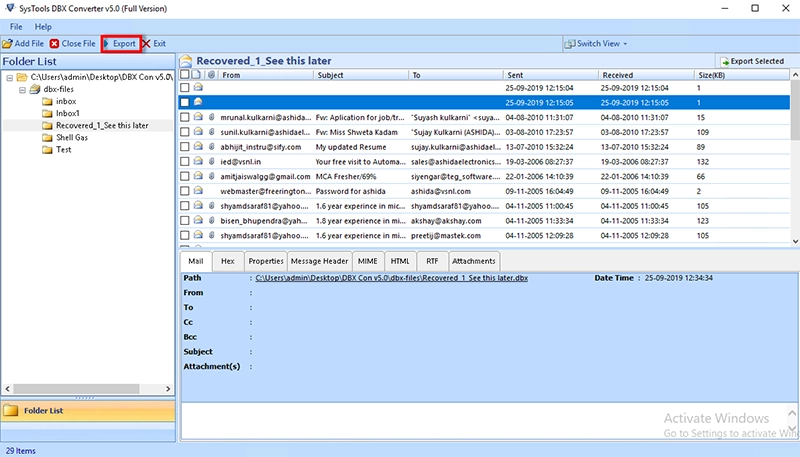Tick checkbox for bisen_bhupendra email
The image size is (800, 457).
pyautogui.click(x=185, y=221)
